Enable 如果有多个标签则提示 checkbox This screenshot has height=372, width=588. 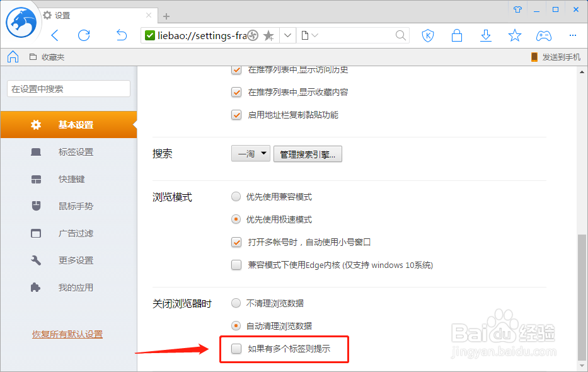coord(236,349)
